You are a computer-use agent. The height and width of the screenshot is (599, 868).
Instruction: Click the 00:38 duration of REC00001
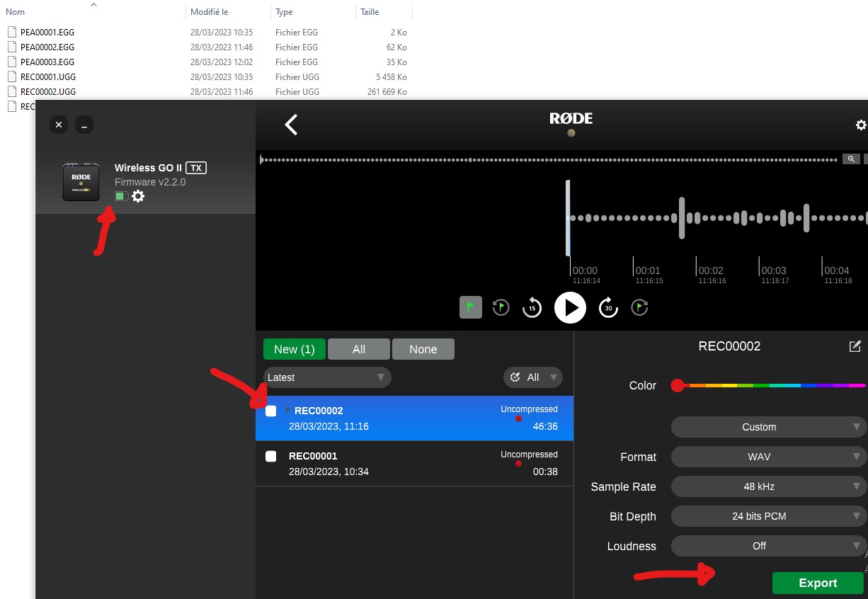545,472
